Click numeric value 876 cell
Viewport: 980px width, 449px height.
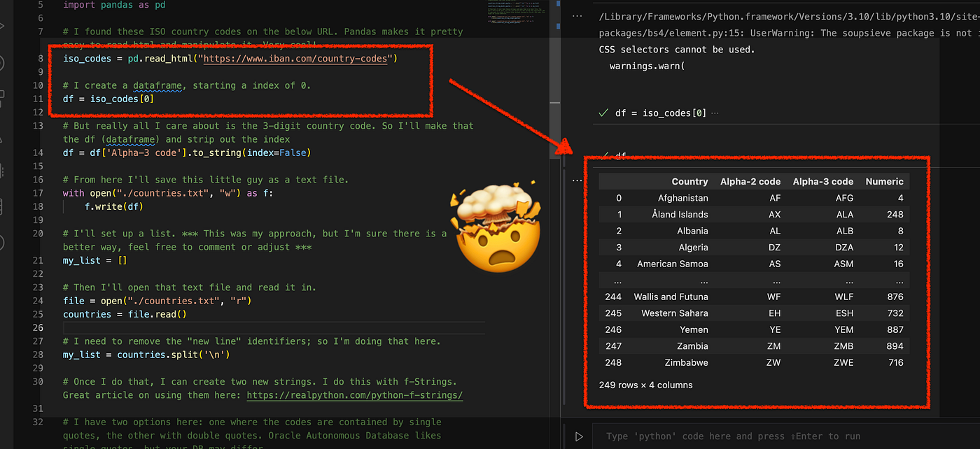coord(895,297)
